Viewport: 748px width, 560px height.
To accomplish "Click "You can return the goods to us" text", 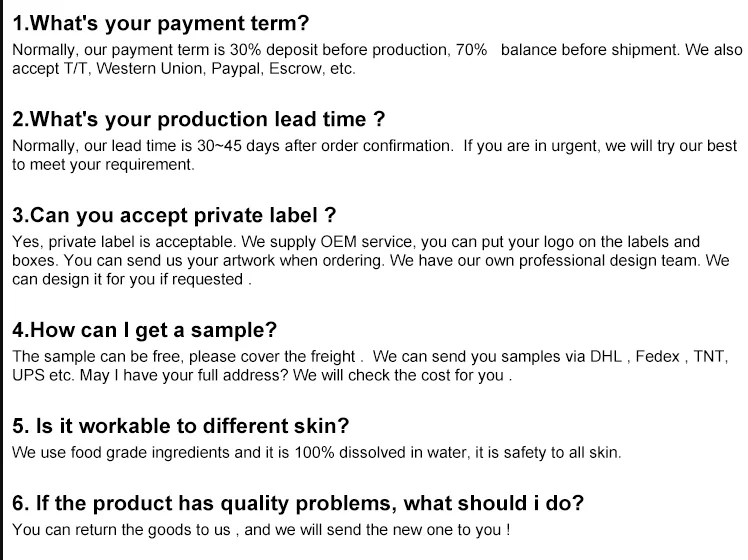I will point(121,530).
